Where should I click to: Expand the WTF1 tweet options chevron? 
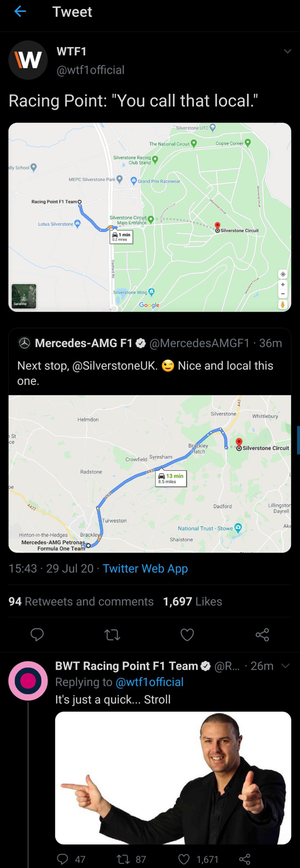(287, 51)
